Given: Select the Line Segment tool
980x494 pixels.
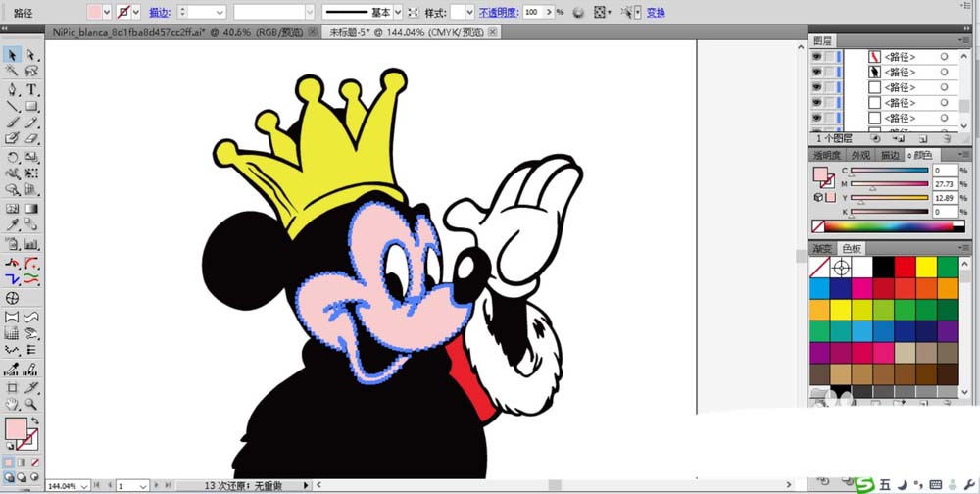Looking at the screenshot, I should tap(11, 106).
